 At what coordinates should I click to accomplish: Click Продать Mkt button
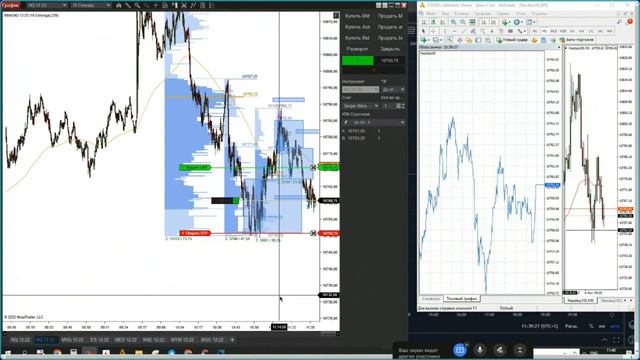390,16
